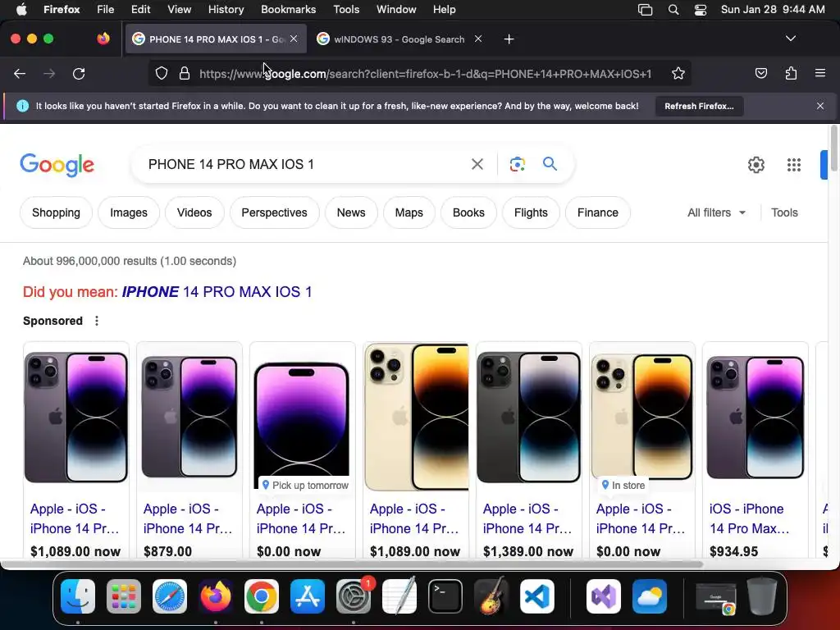Image resolution: width=840 pixels, height=630 pixels.
Task: Filter results by Finance
Action: [x=598, y=212]
